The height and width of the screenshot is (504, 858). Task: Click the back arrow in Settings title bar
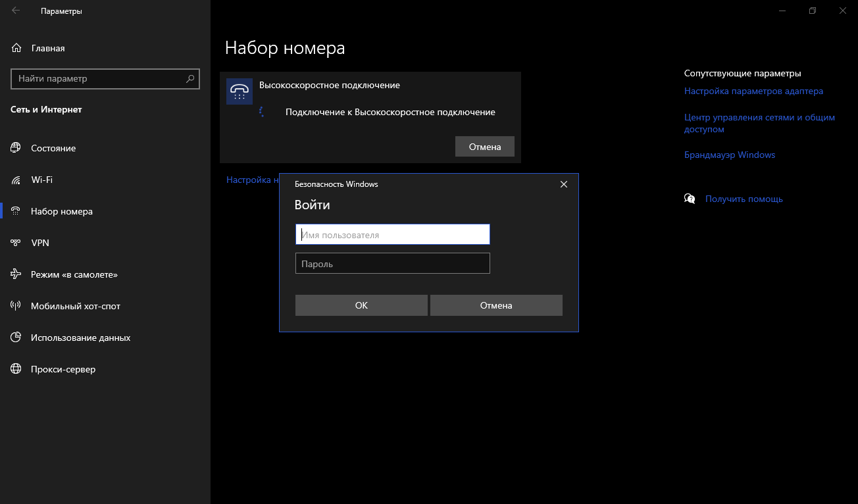click(x=16, y=11)
